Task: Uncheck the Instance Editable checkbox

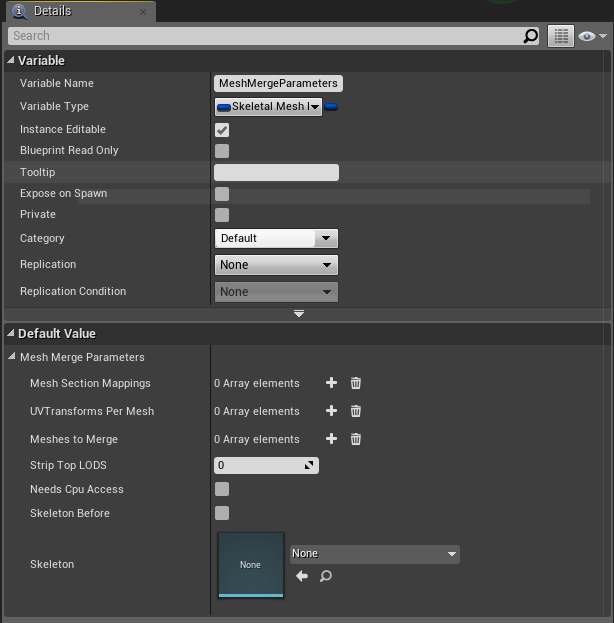Action: click(222, 130)
